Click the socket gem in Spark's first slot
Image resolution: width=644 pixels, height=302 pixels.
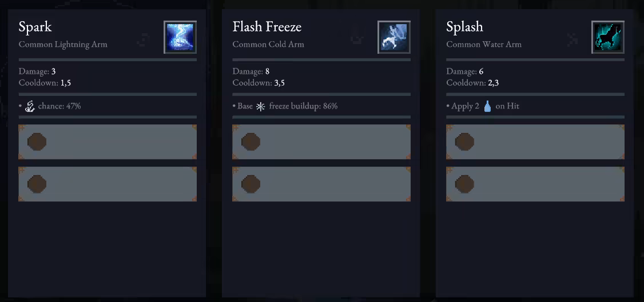tap(37, 142)
